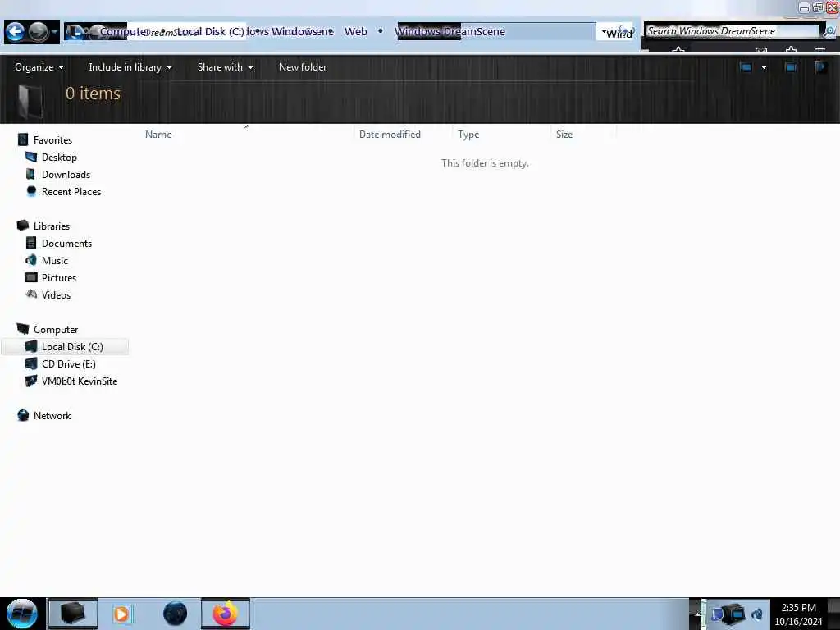
Task: Sort by the Type column header
Action: (468, 135)
